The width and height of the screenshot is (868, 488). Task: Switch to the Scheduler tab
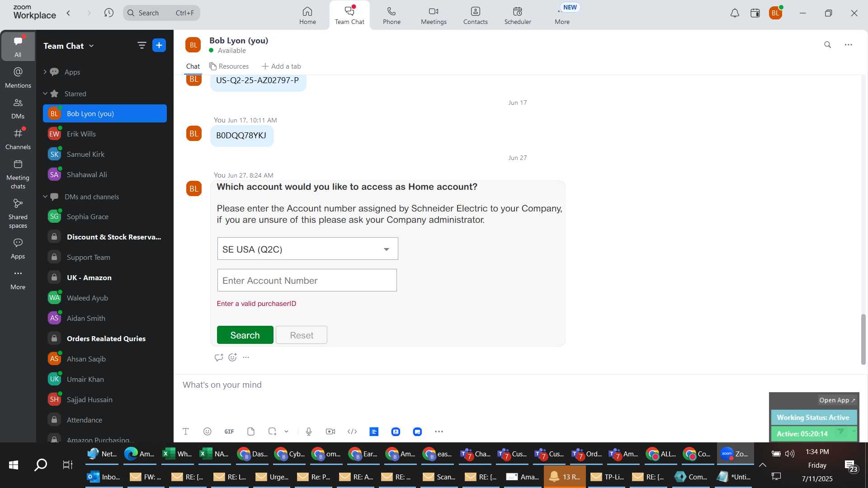518,15
